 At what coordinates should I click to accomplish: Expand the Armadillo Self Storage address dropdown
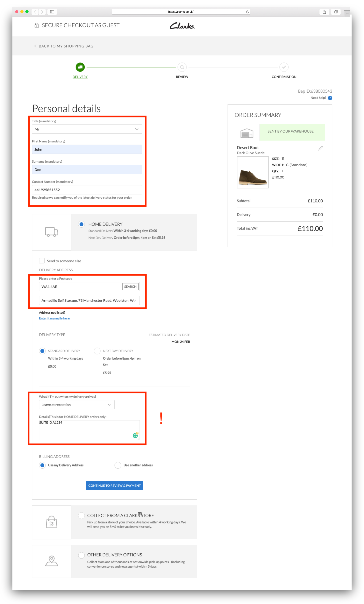(89, 300)
